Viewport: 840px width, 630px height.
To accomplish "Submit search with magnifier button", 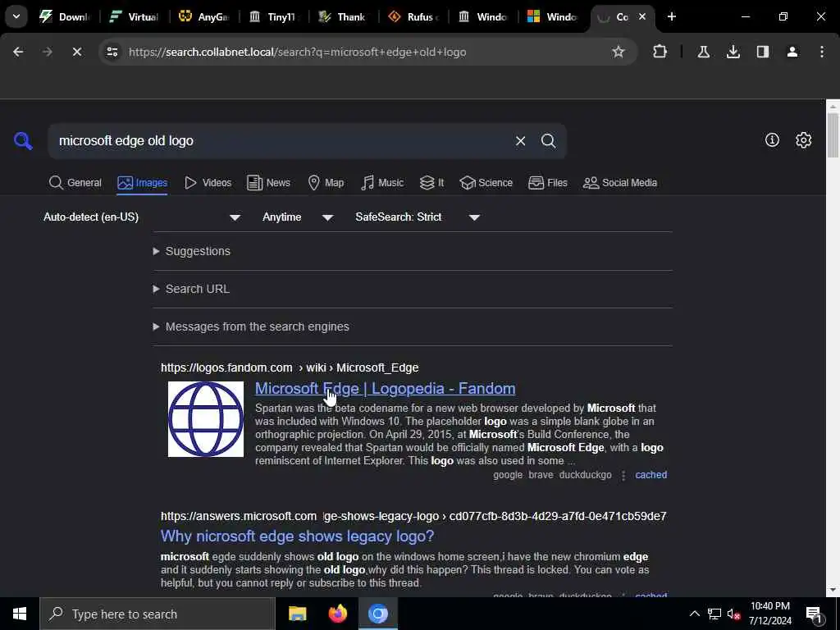I will 548,141.
